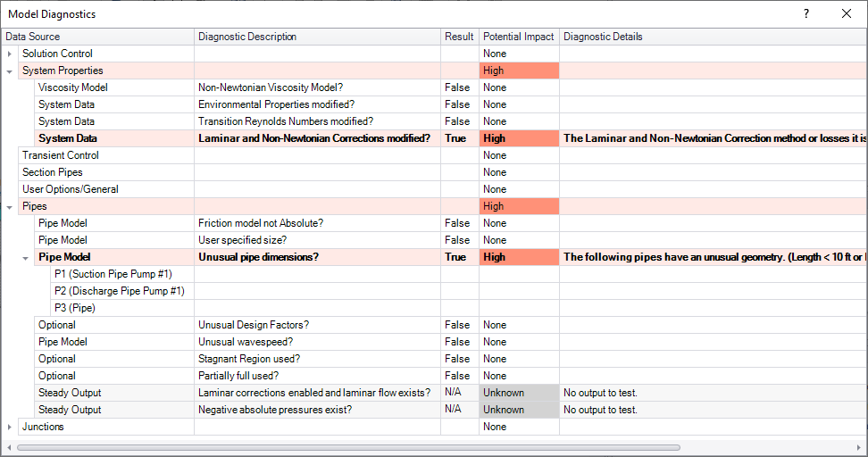Click None impact for Transient Control
Image resolution: width=868 pixels, height=457 pixels.
pyautogui.click(x=495, y=155)
